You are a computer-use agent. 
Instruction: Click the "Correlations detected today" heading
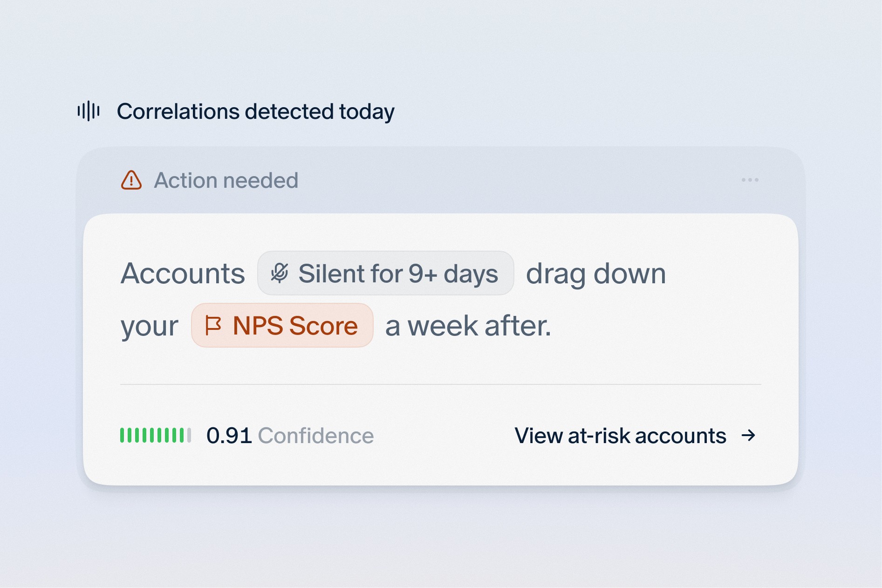point(255,111)
